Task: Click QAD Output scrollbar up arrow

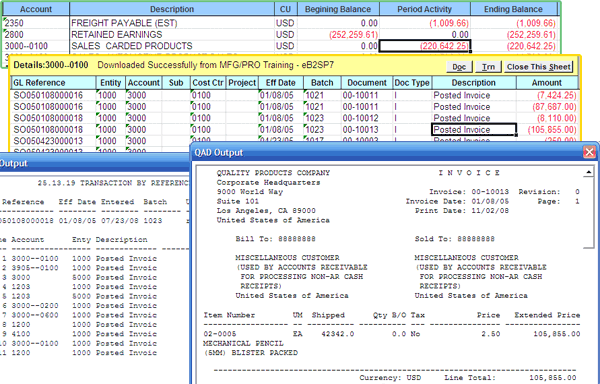Action: click(589, 172)
